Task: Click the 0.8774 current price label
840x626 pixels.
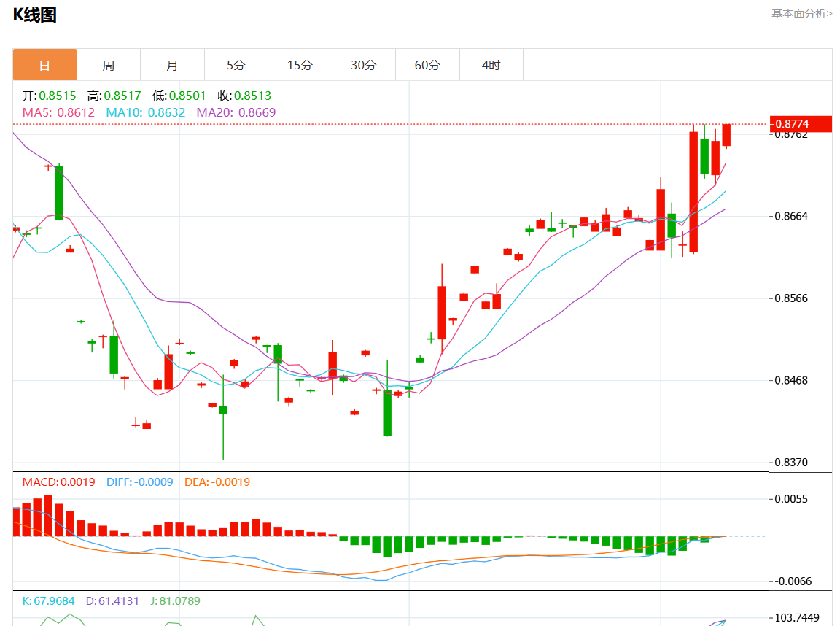Action: (801, 124)
